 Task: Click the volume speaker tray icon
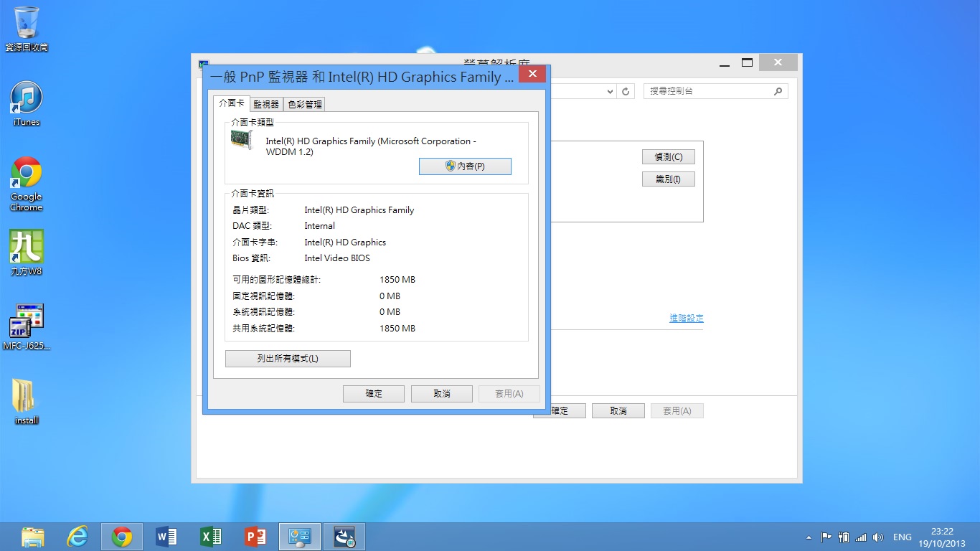tap(878, 537)
